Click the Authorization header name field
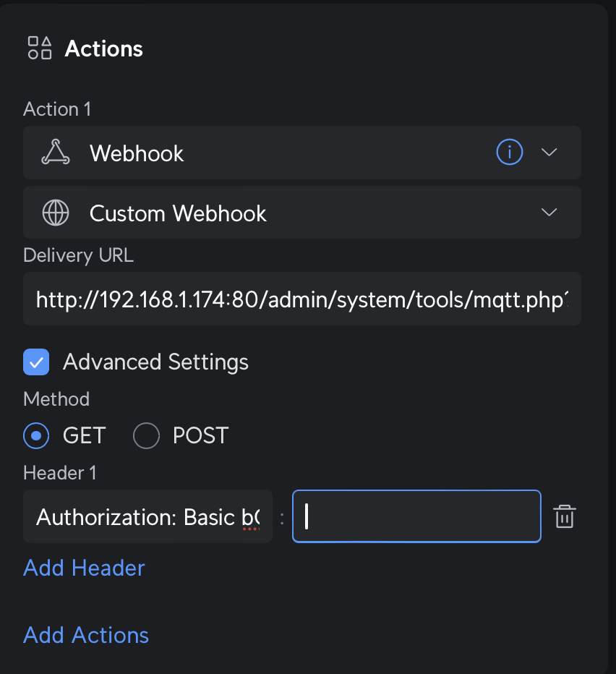 pos(147,517)
